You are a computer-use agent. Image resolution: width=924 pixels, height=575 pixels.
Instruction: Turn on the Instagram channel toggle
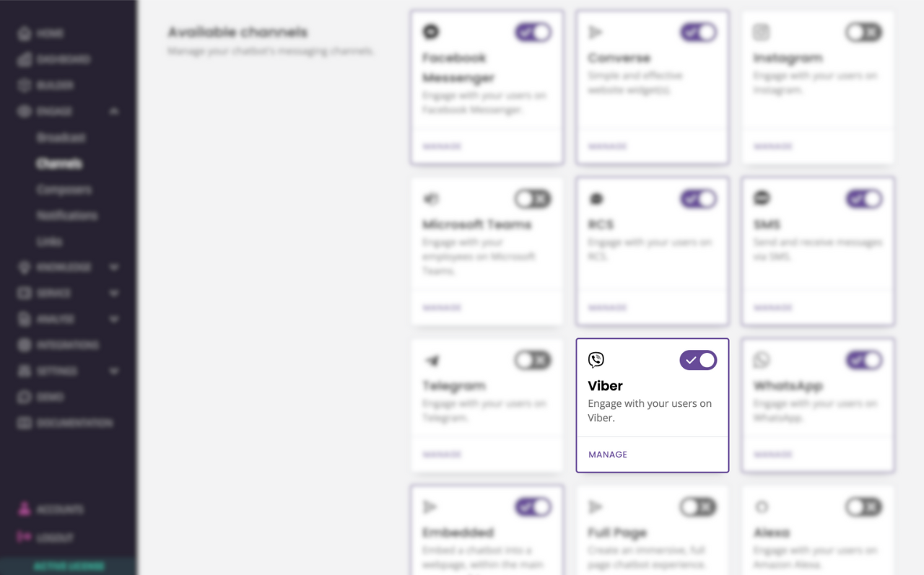[864, 32]
